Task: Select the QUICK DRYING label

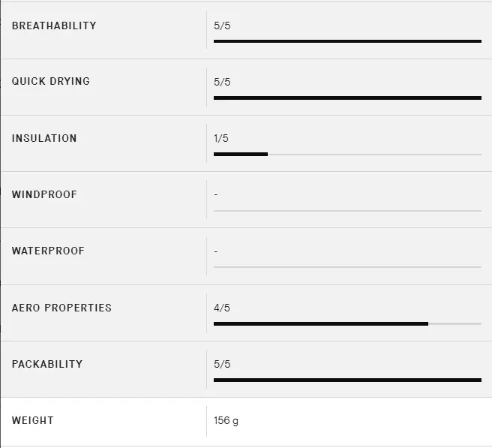Action: tap(51, 81)
